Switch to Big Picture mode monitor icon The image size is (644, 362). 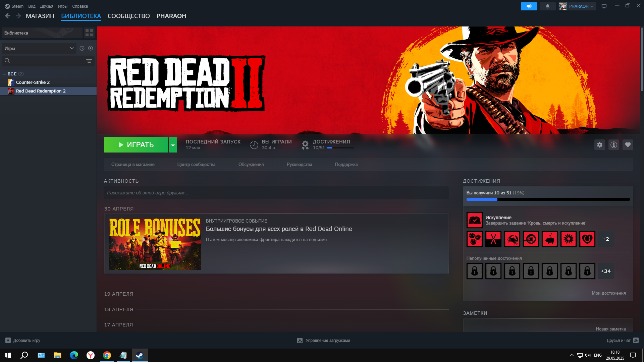(x=604, y=6)
